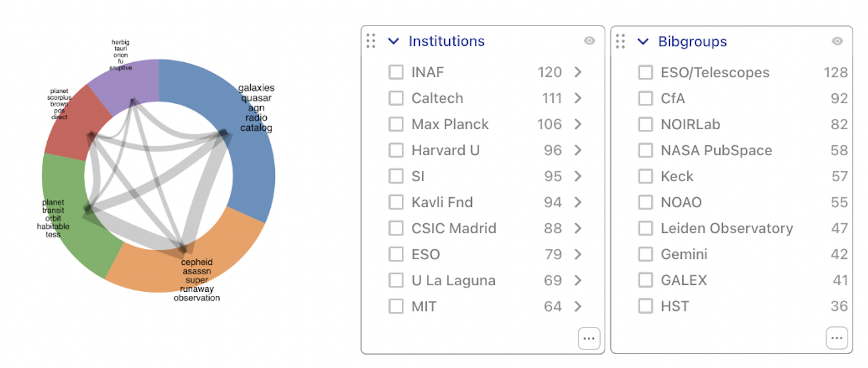The height and width of the screenshot is (368, 868).
Task: Click the Bibgroups panel title
Action: point(692,42)
